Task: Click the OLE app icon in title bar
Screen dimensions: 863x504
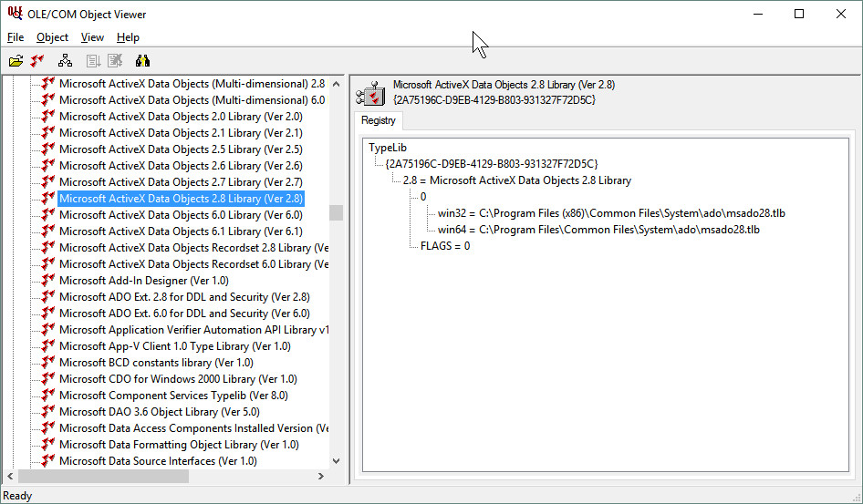Action: coord(15,14)
